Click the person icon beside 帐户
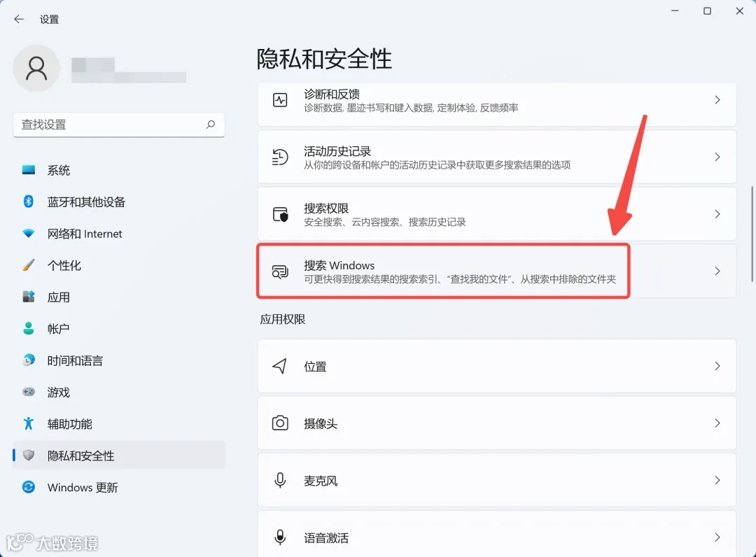 [x=29, y=329]
